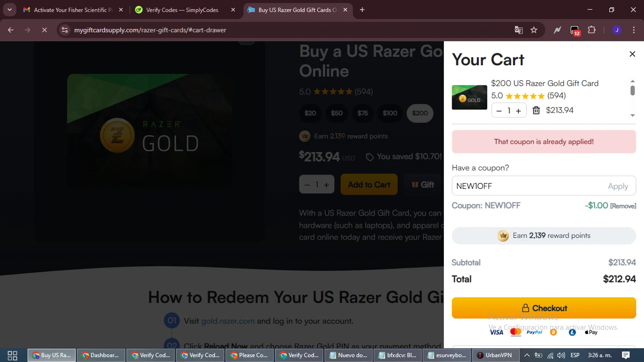Click Add to Cart on the product page
Screen dimensions: 644x362
[x=369, y=185]
